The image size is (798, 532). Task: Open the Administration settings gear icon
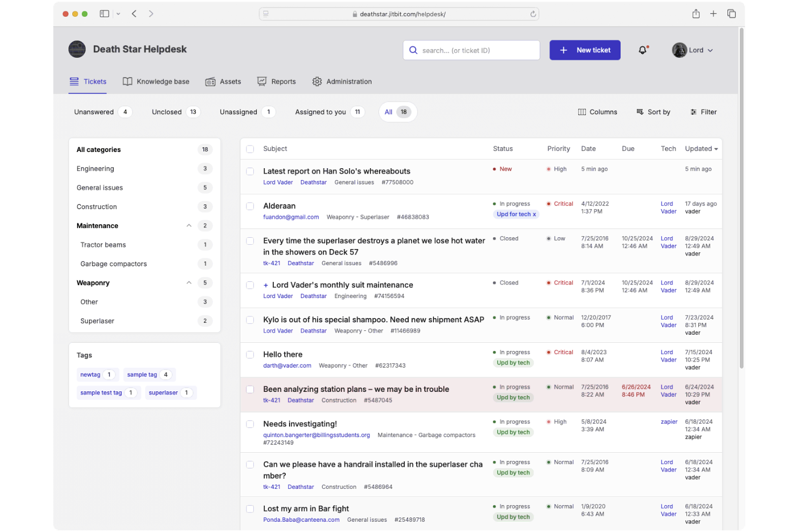(x=317, y=81)
